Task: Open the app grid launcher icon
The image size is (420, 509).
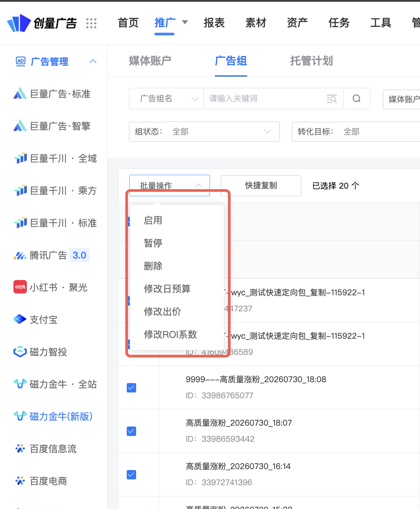Action: (x=91, y=23)
